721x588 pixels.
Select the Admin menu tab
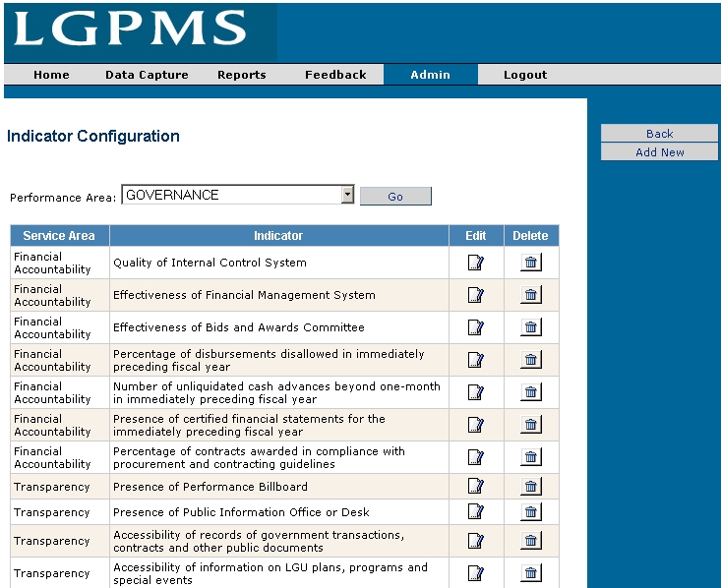(431, 75)
